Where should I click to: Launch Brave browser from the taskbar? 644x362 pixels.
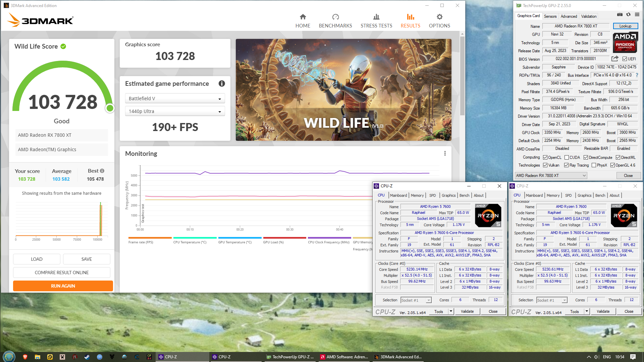[25, 357]
